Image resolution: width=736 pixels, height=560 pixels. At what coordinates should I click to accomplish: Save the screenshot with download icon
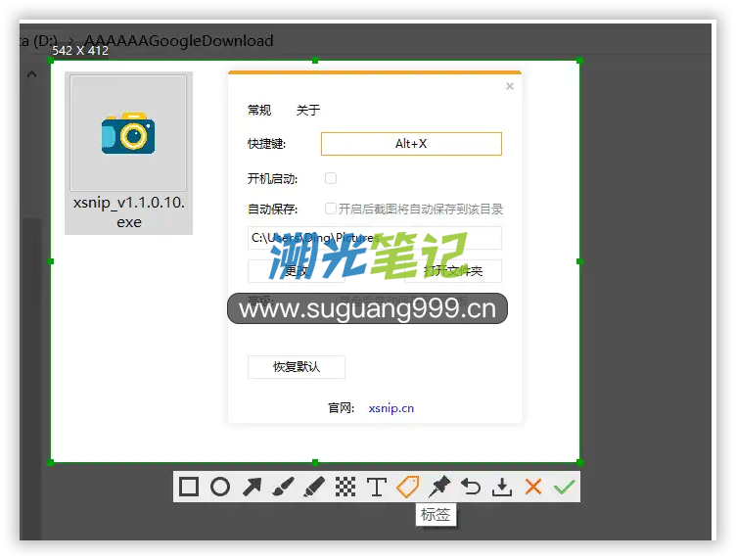click(x=502, y=487)
